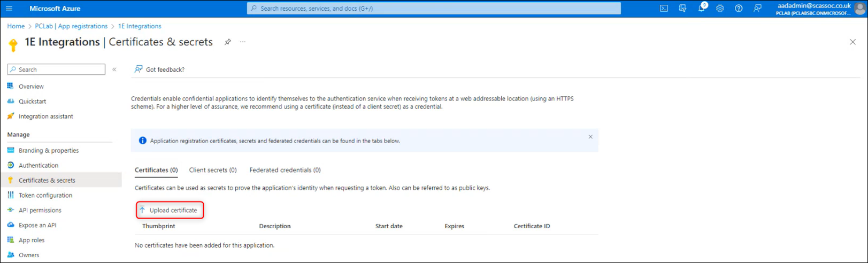Screen dimensions: 868x263
Task: Open the Help question mark icon
Action: pyautogui.click(x=739, y=9)
